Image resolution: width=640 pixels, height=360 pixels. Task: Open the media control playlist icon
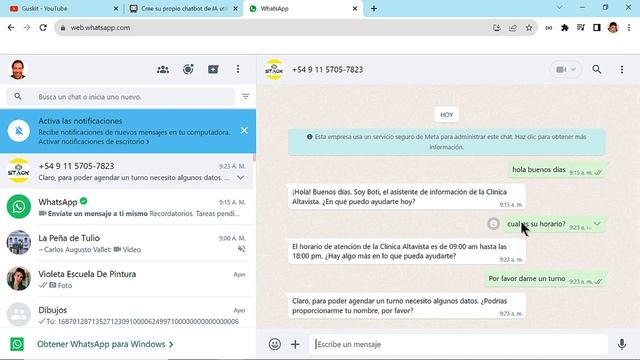(x=580, y=27)
